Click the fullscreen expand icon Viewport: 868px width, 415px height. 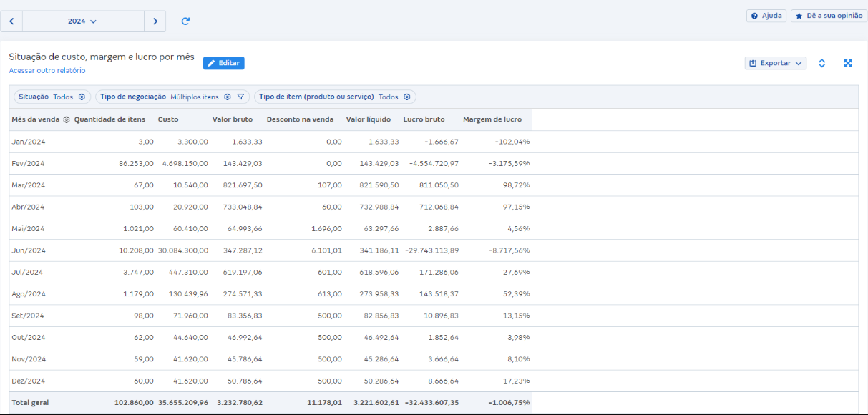tap(848, 63)
